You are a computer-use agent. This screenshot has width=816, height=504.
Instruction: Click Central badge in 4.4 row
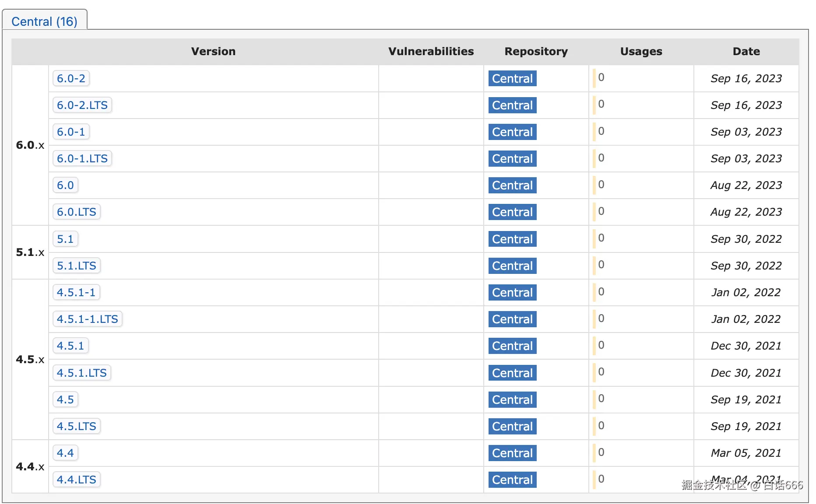pyautogui.click(x=512, y=453)
